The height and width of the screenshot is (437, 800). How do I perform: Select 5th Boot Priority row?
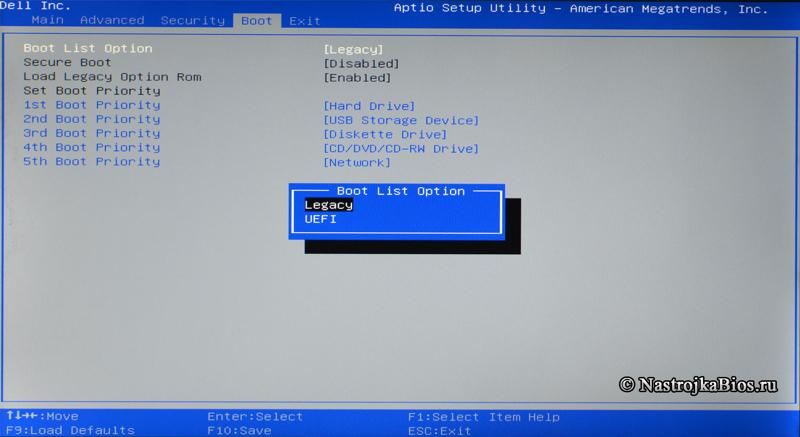(x=92, y=162)
